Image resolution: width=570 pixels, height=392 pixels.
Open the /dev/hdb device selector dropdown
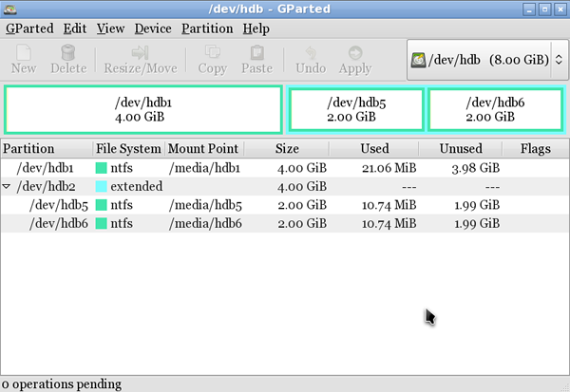[483, 60]
